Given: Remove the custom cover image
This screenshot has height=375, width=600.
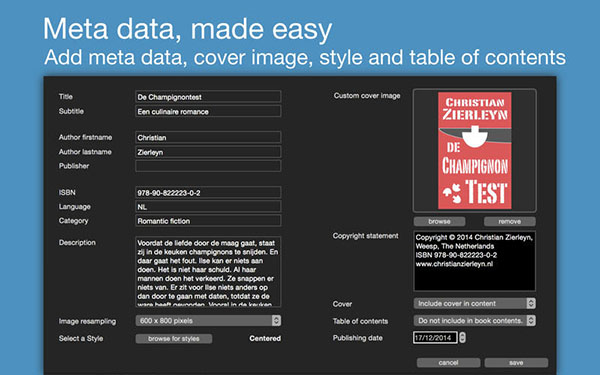Looking at the screenshot, I should (x=510, y=221).
